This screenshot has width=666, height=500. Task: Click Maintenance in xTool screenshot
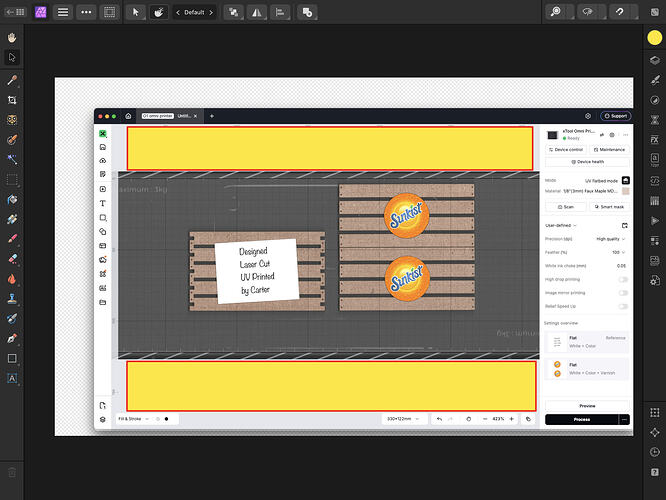(609, 150)
